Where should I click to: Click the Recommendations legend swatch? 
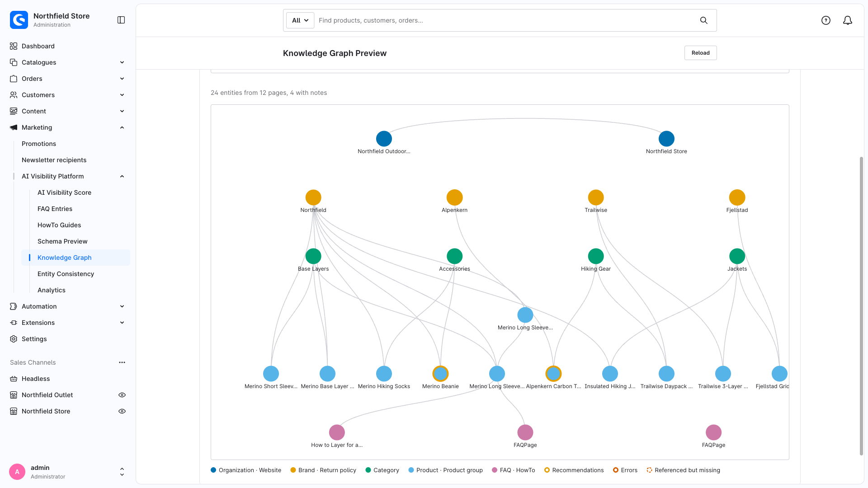click(x=547, y=470)
